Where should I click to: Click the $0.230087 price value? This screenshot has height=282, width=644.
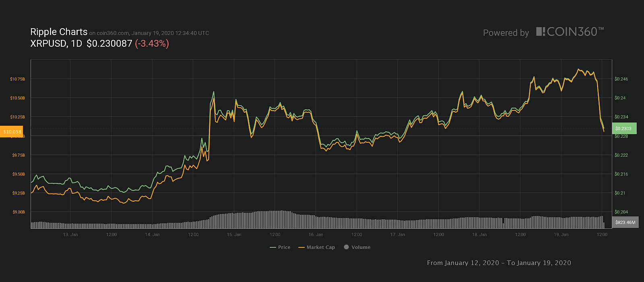109,44
